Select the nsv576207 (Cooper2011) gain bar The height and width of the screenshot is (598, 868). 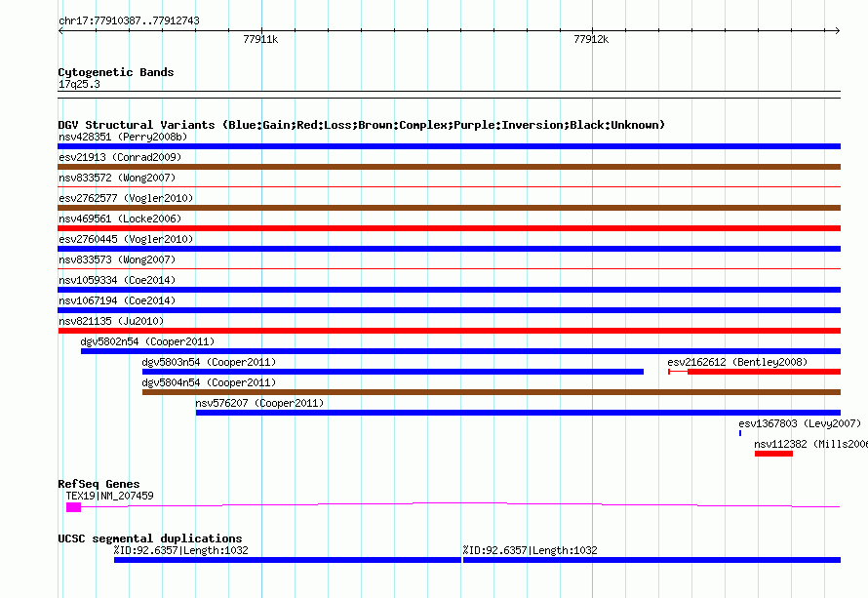(x=518, y=413)
